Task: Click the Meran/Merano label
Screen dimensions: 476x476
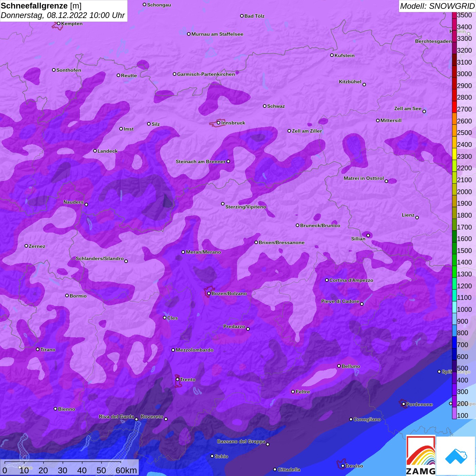Action: click(203, 252)
